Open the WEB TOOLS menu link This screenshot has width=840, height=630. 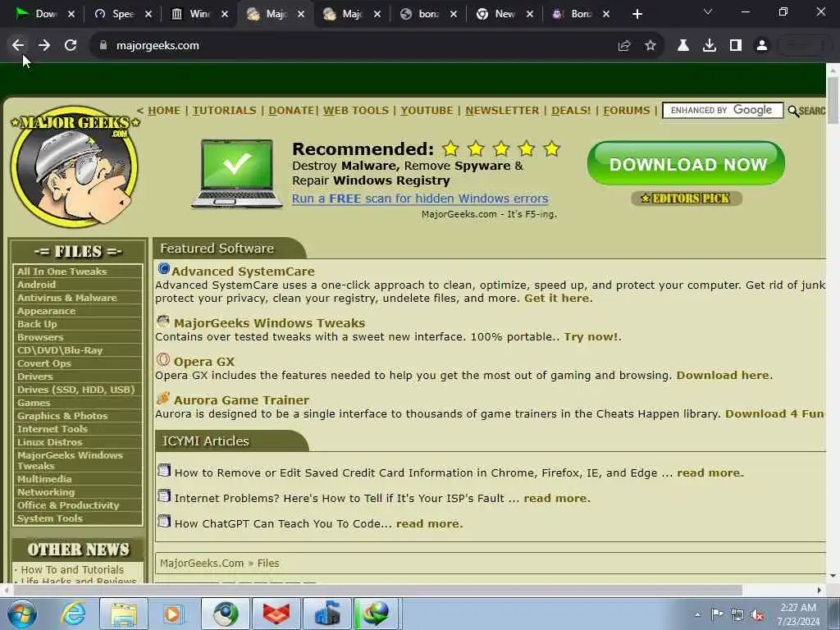click(x=356, y=111)
